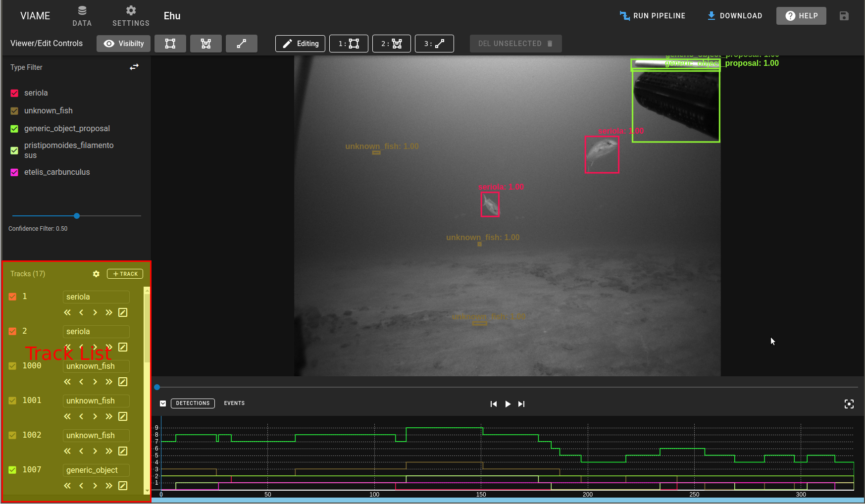Uncheck the seriola type filter
The image size is (865, 504).
[14, 93]
